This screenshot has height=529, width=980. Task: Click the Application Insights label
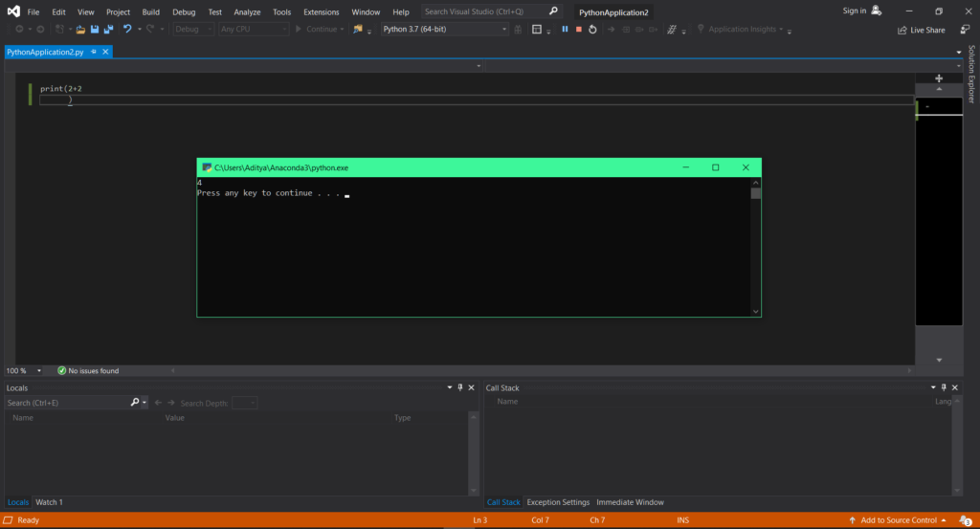(x=742, y=30)
